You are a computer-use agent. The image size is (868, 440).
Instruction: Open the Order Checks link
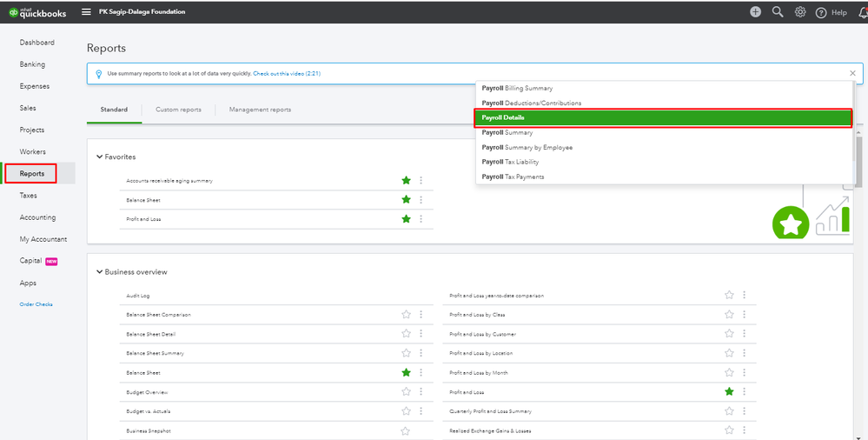(36, 304)
